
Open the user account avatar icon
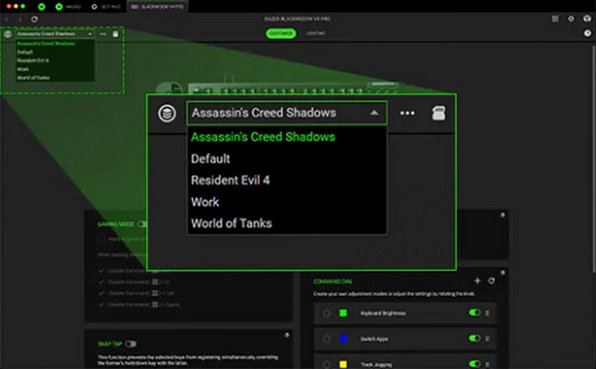point(587,19)
